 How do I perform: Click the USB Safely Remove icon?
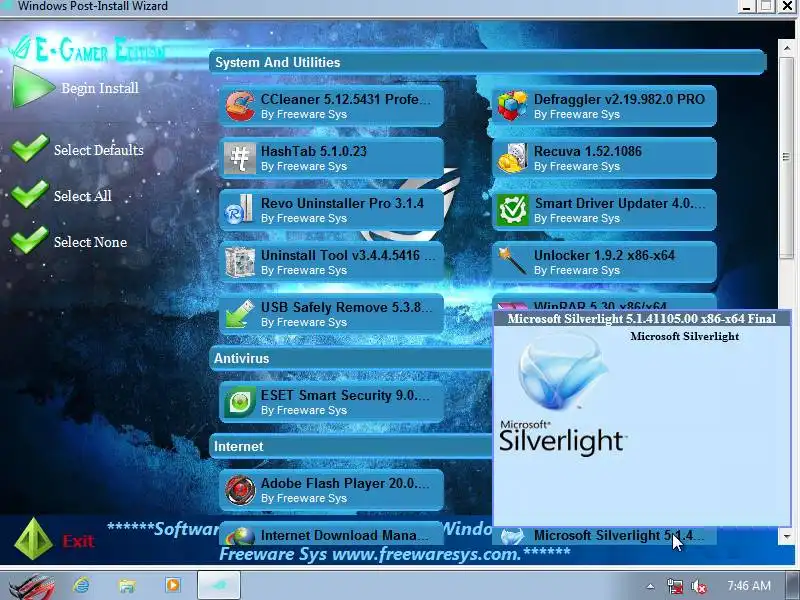(x=240, y=314)
